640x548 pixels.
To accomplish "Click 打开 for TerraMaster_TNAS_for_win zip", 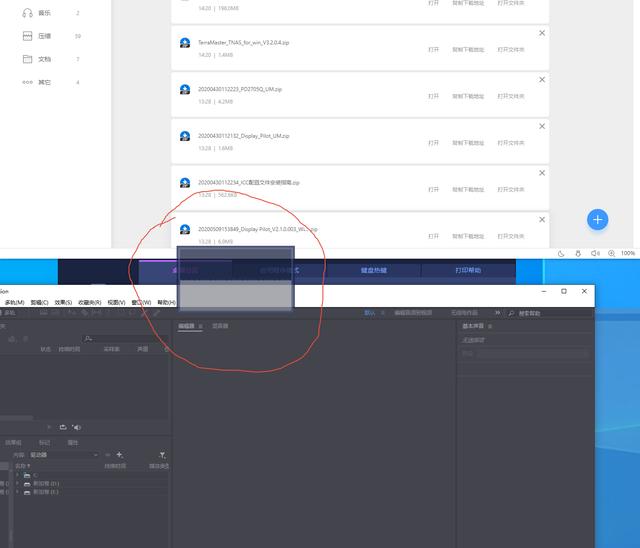I will click(x=433, y=50).
